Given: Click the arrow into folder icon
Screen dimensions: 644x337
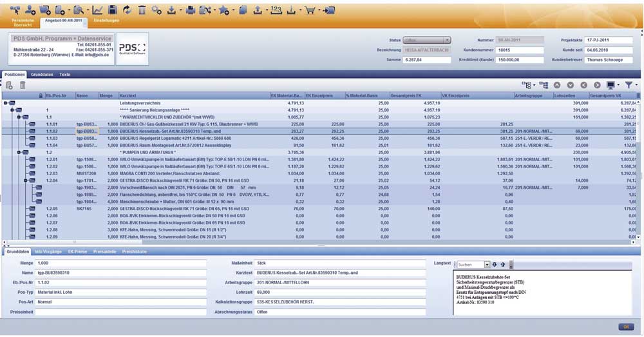Looking at the screenshot, I should click(328, 10).
